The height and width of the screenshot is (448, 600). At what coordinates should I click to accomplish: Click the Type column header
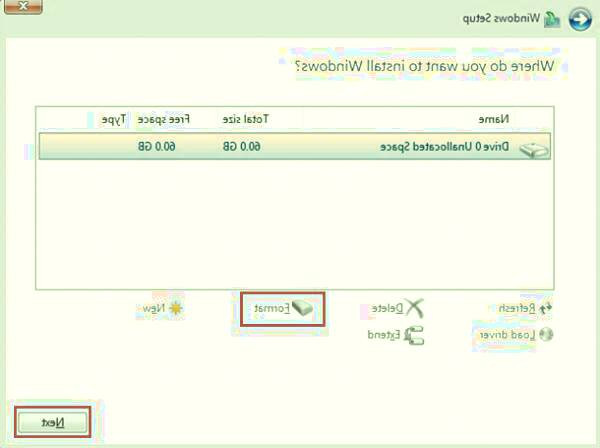tap(113, 119)
